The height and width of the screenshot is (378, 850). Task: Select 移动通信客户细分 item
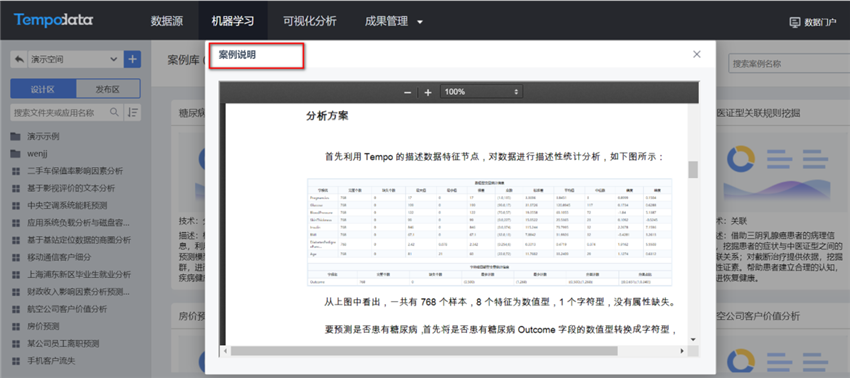tap(60, 257)
